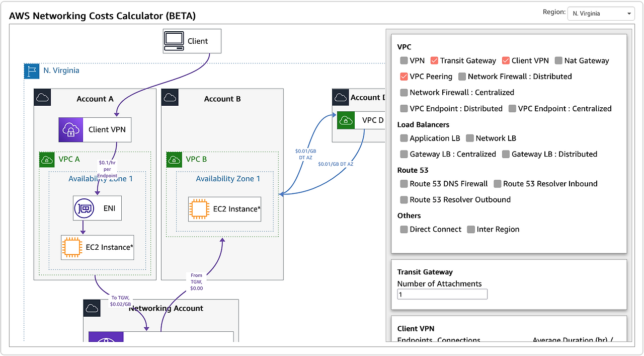Click the Client VPN node label

107,130
